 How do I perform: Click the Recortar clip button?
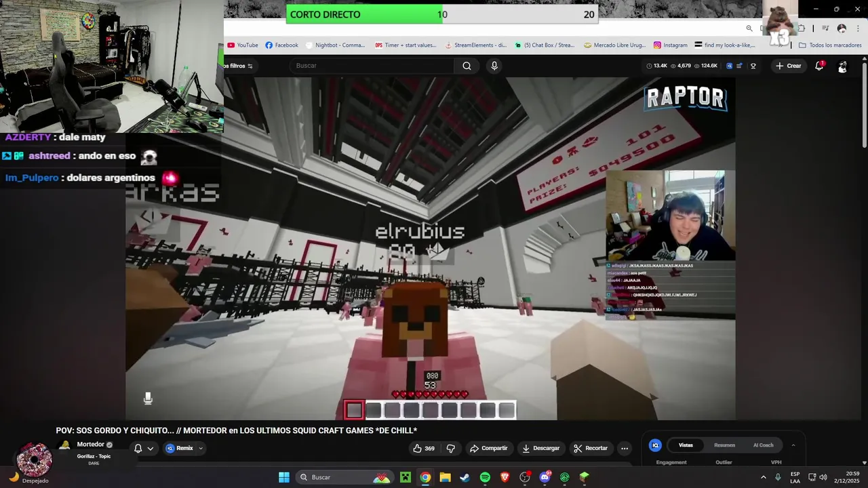coord(591,448)
